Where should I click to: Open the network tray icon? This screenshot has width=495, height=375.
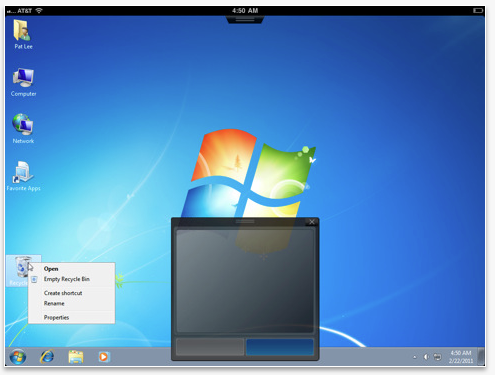pos(437,357)
